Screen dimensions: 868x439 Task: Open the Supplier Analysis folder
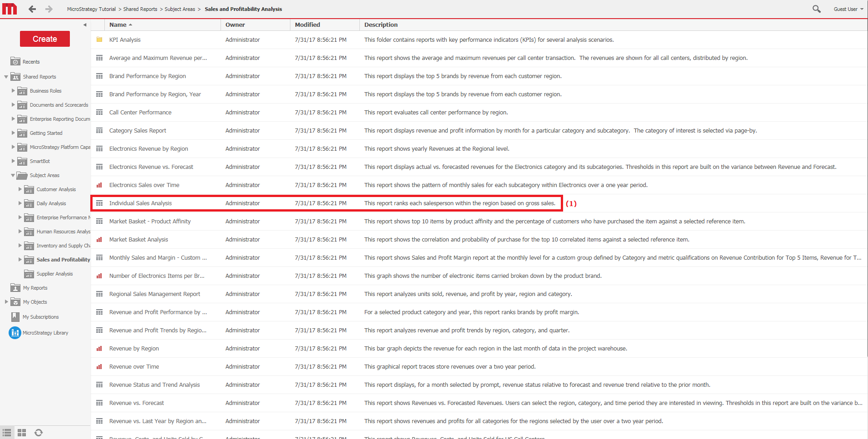tap(54, 274)
